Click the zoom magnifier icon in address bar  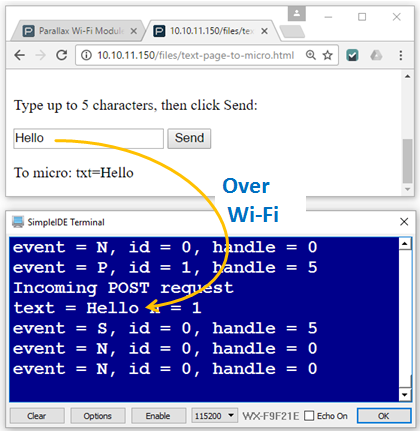click(311, 55)
